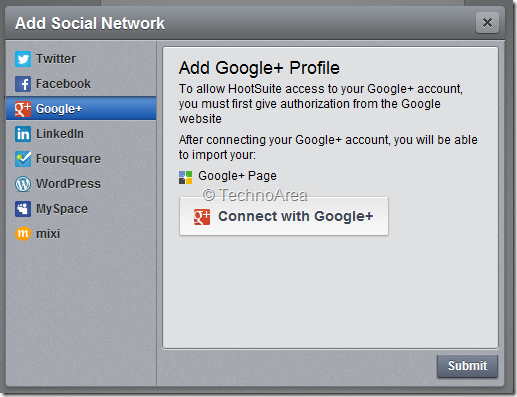This screenshot has height=397, width=517.
Task: Select the Facebook network label
Action: click(63, 84)
